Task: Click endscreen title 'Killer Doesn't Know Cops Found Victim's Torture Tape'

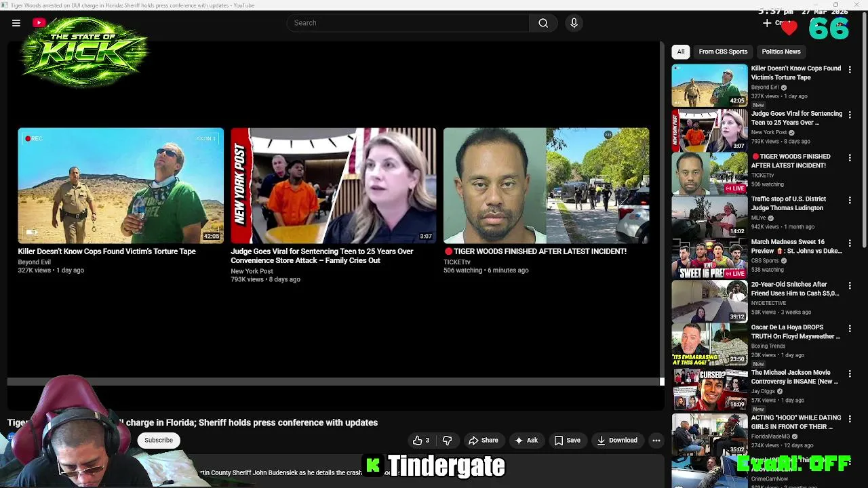Action: coord(106,251)
